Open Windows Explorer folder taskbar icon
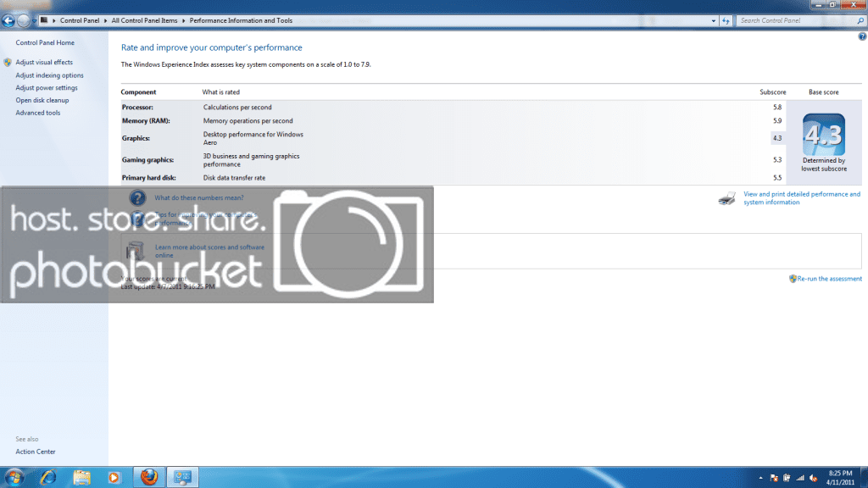Viewport: 868px width, 488px height. 81,477
